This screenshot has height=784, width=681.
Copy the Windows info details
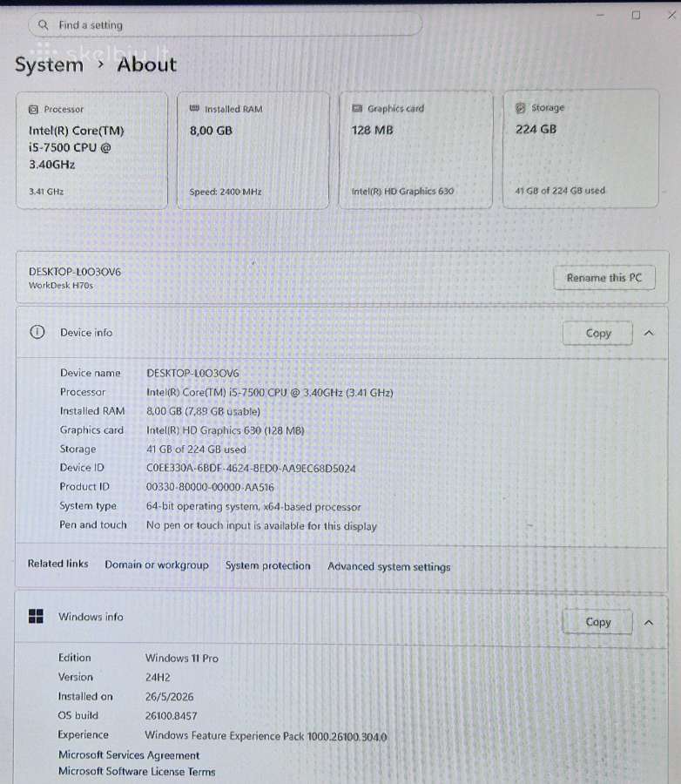click(x=597, y=622)
